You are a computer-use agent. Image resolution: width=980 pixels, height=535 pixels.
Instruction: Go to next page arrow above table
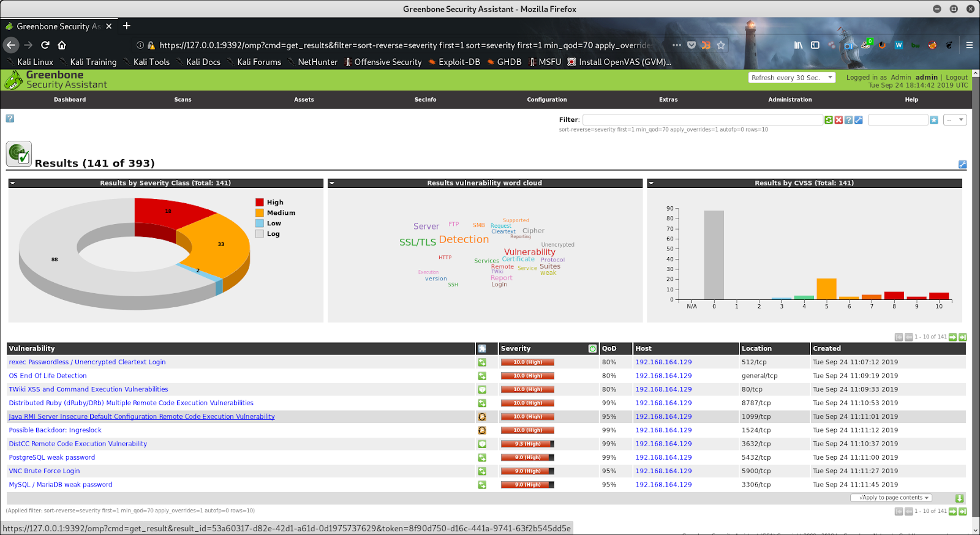(x=952, y=337)
